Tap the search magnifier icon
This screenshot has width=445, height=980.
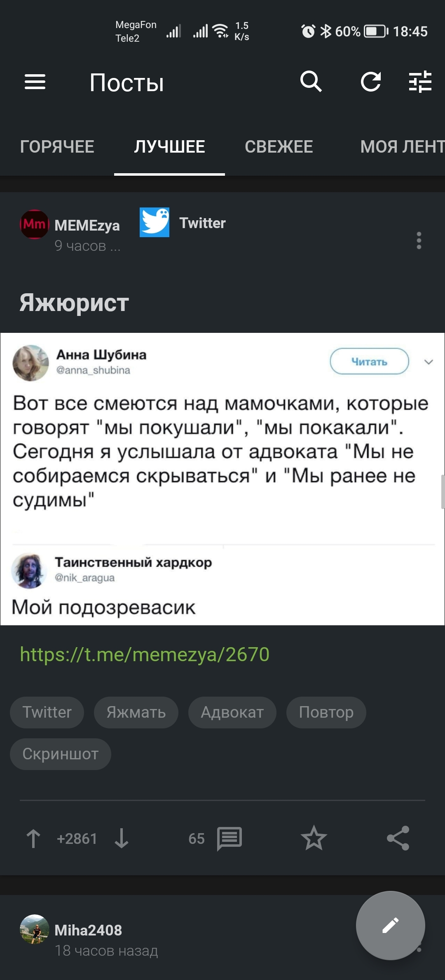311,81
